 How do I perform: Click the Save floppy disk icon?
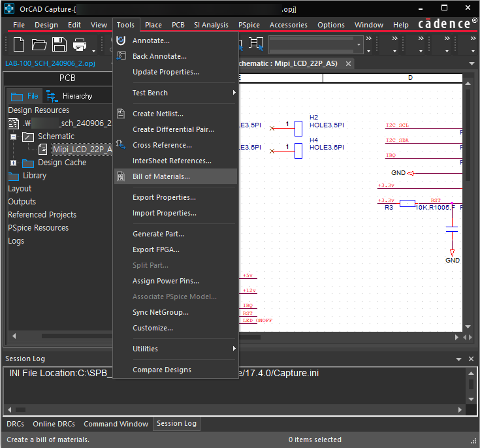coord(59,44)
